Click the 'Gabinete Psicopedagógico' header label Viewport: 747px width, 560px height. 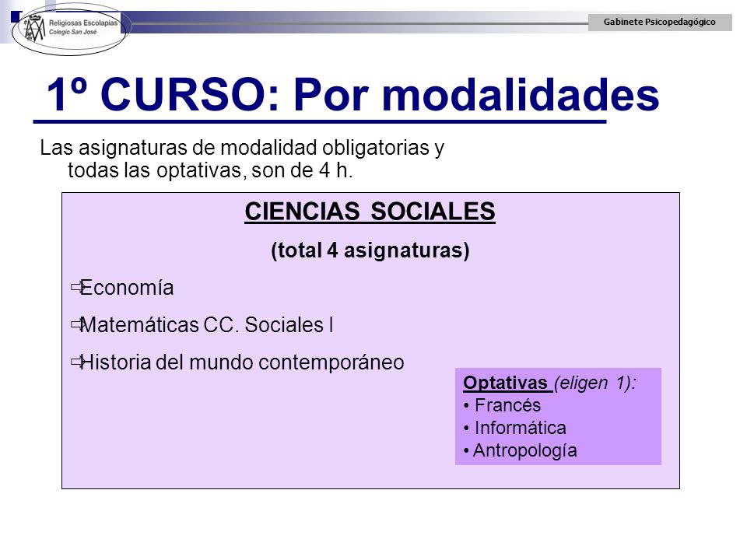659,22
